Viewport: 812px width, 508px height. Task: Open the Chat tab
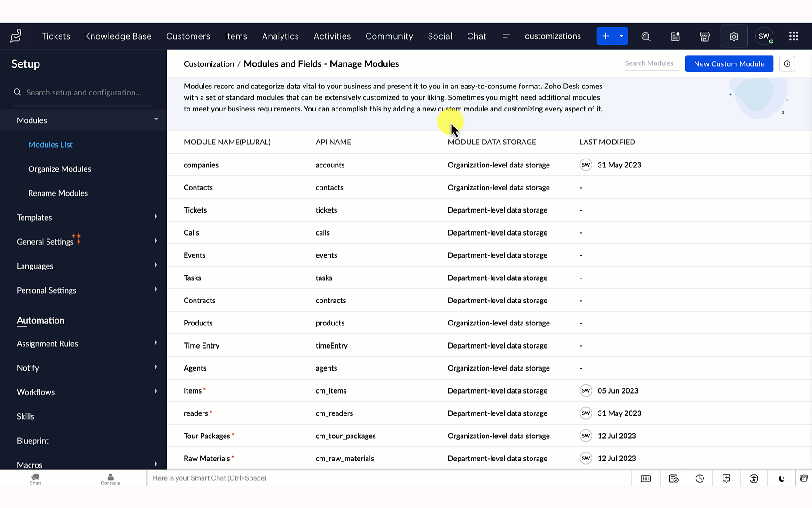click(x=476, y=36)
